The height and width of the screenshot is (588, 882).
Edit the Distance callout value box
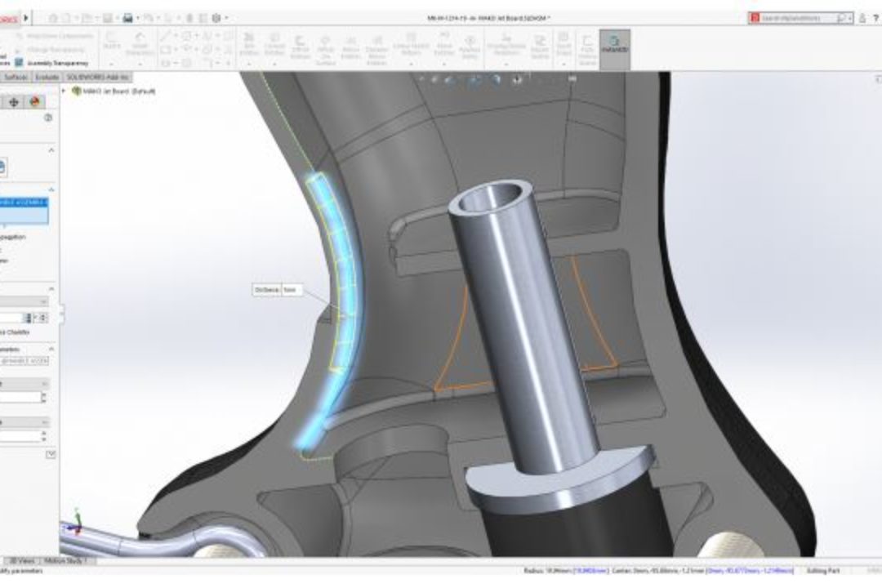click(291, 290)
